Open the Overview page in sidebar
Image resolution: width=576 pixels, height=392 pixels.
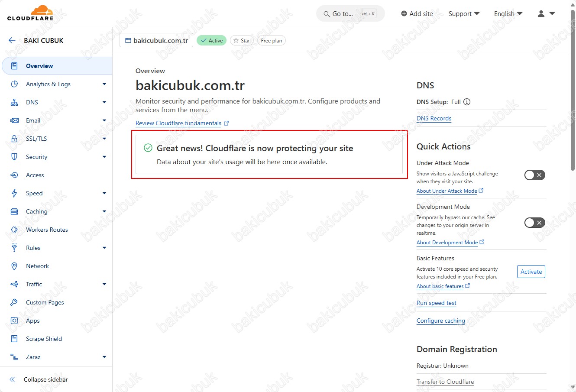pos(57,66)
